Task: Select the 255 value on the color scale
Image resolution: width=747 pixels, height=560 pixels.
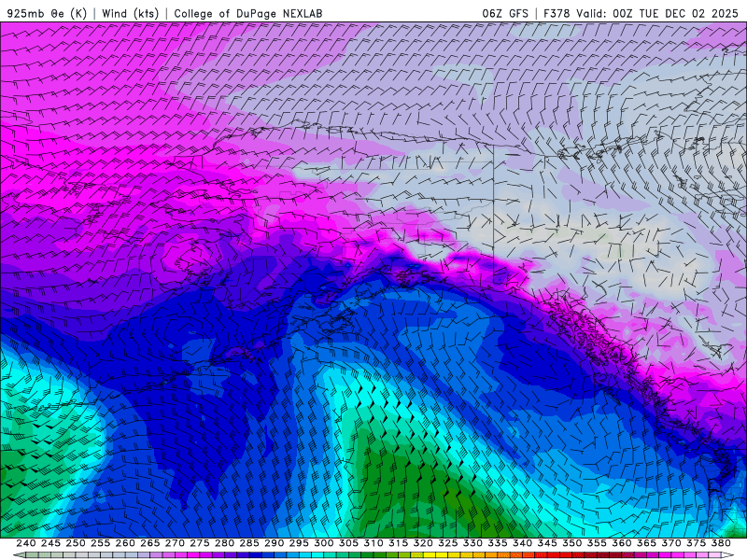Action: point(100,543)
